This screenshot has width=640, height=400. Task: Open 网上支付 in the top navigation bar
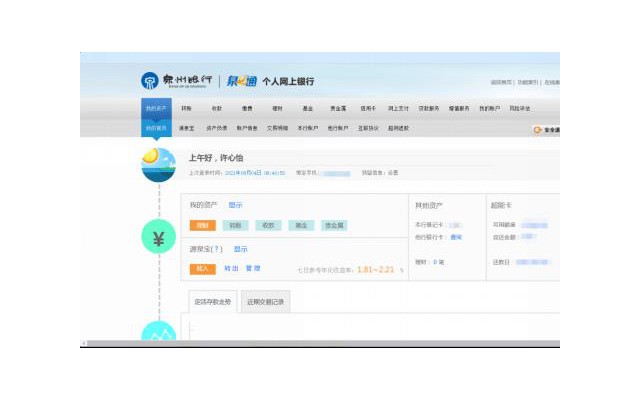tap(398, 109)
